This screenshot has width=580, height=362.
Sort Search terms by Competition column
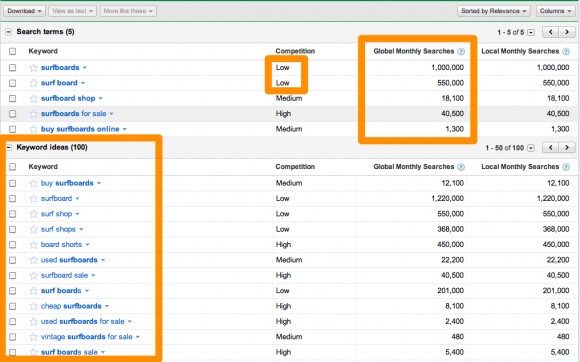pyautogui.click(x=295, y=51)
